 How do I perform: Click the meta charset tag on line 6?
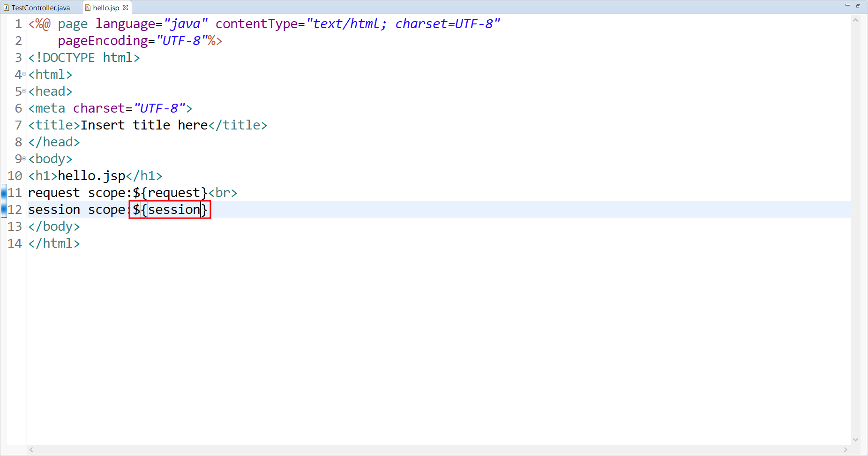coord(110,108)
